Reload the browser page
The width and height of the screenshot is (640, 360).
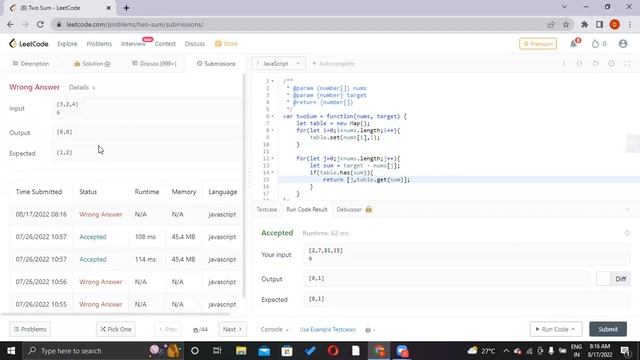[x=40, y=24]
